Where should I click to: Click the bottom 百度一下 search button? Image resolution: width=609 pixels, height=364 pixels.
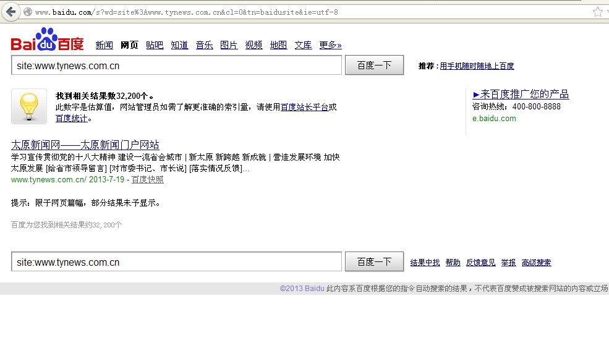coord(375,261)
